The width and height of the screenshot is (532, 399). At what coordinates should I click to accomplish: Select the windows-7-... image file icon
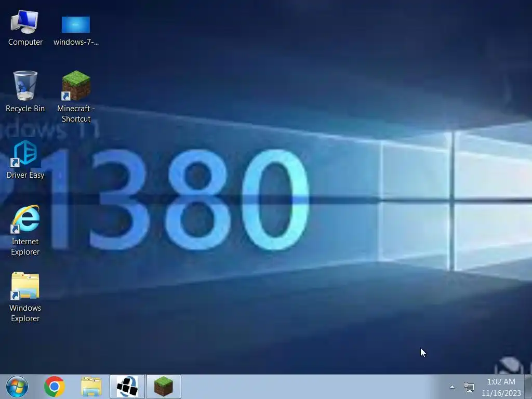click(76, 24)
